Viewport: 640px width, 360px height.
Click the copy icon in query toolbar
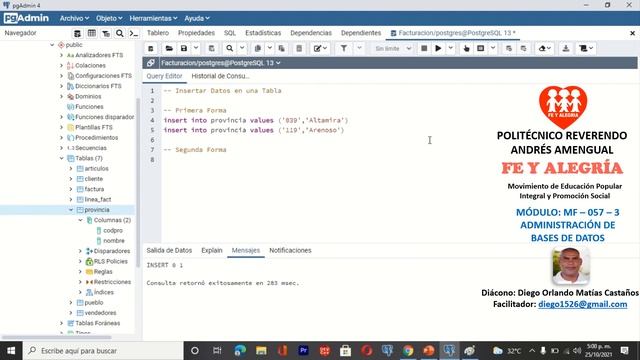(x=258, y=49)
